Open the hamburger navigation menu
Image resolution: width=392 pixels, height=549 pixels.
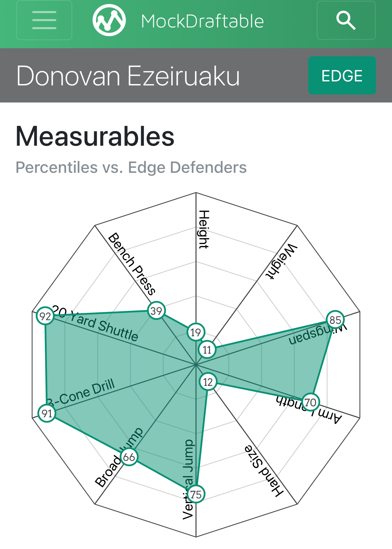pyautogui.click(x=44, y=20)
